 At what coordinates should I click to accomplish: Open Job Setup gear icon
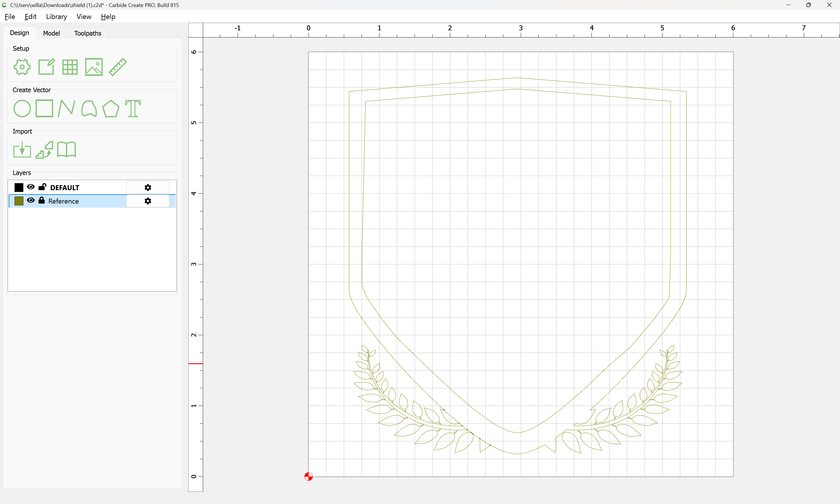(x=22, y=67)
